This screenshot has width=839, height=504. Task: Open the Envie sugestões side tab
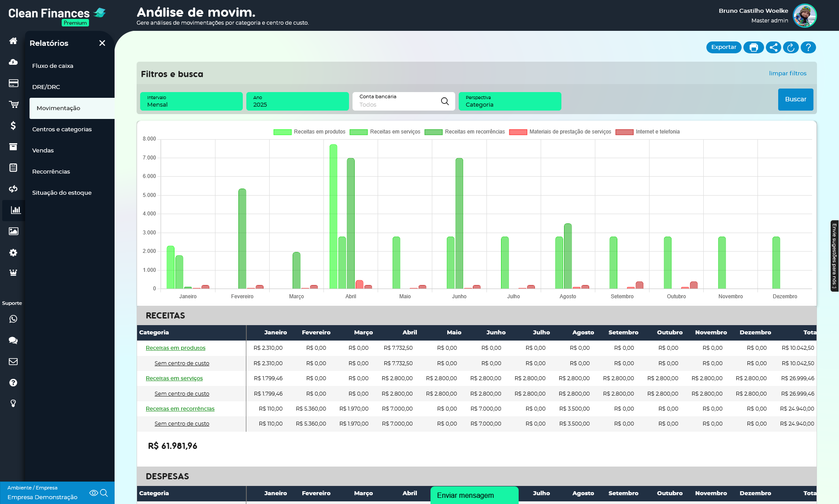click(834, 256)
